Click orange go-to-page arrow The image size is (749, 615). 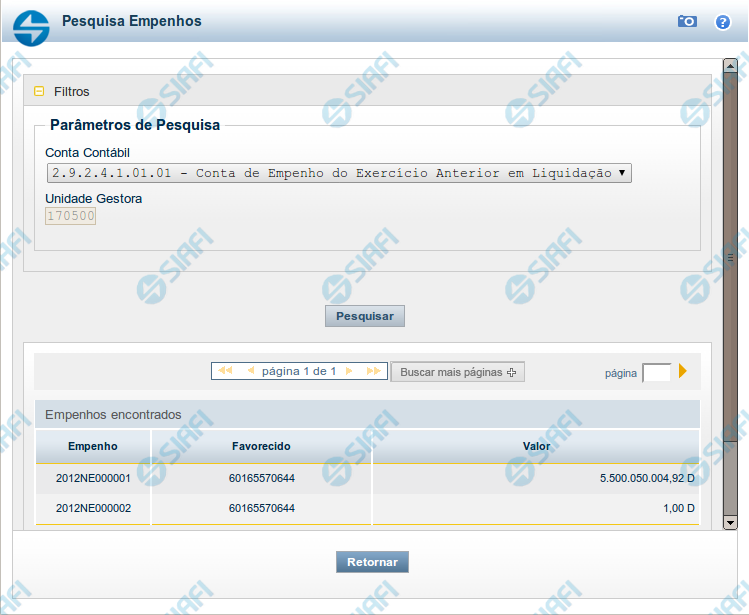coord(683,371)
